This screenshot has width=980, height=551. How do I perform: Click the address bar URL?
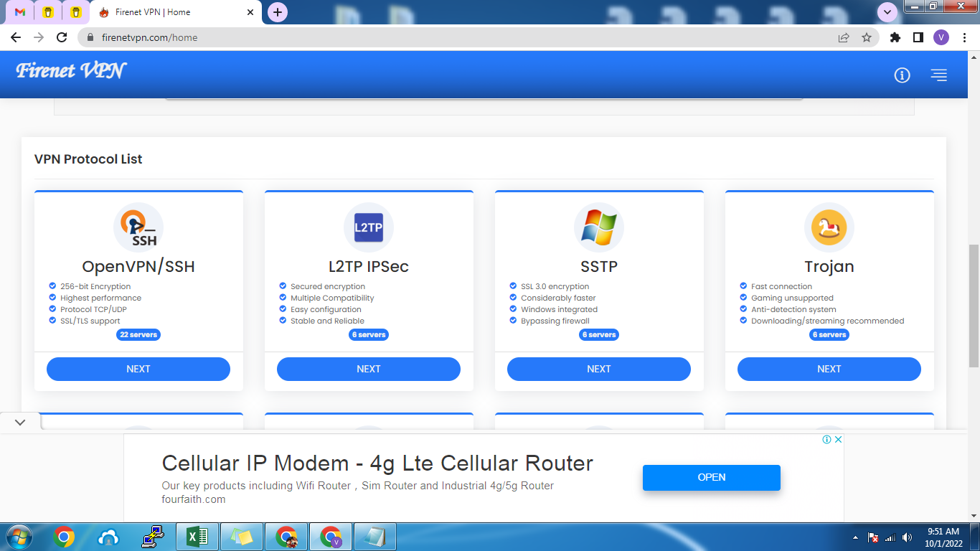(149, 37)
